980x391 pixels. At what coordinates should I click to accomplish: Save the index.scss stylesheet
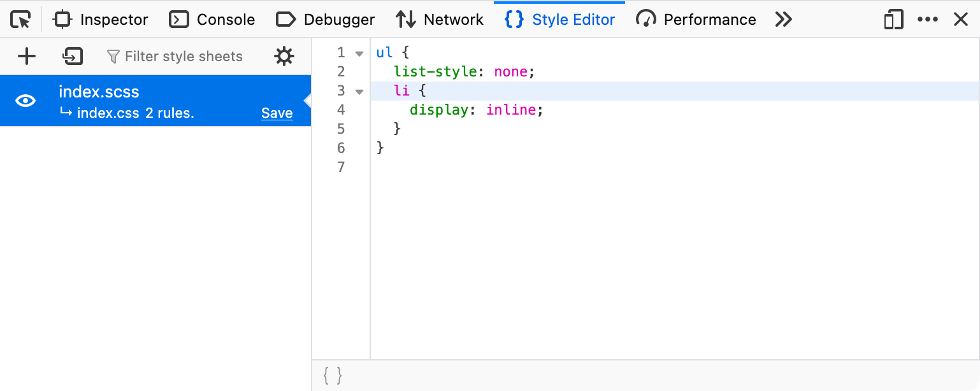pyautogui.click(x=277, y=113)
